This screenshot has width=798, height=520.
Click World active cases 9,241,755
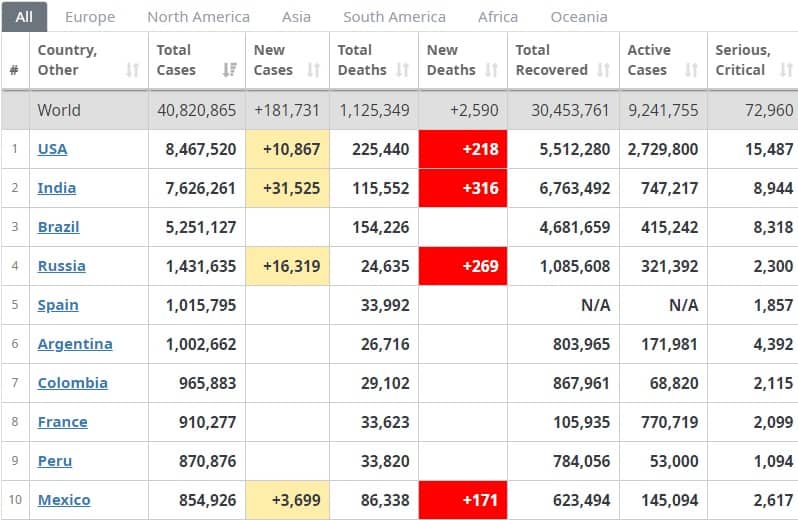click(x=663, y=110)
